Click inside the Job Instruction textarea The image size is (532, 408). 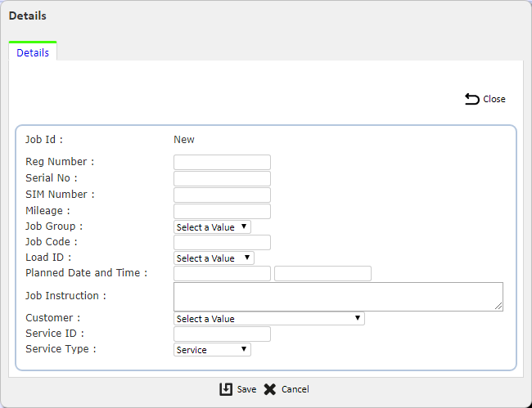pyautogui.click(x=338, y=297)
